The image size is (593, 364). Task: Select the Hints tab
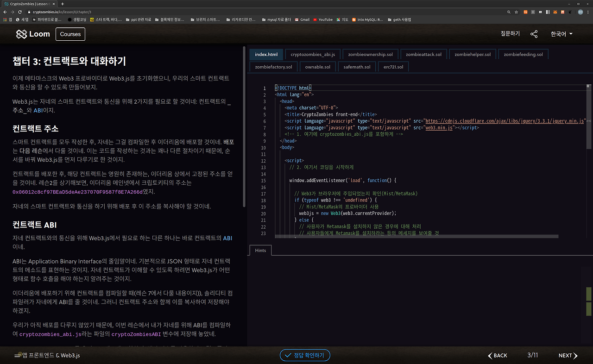click(260, 250)
